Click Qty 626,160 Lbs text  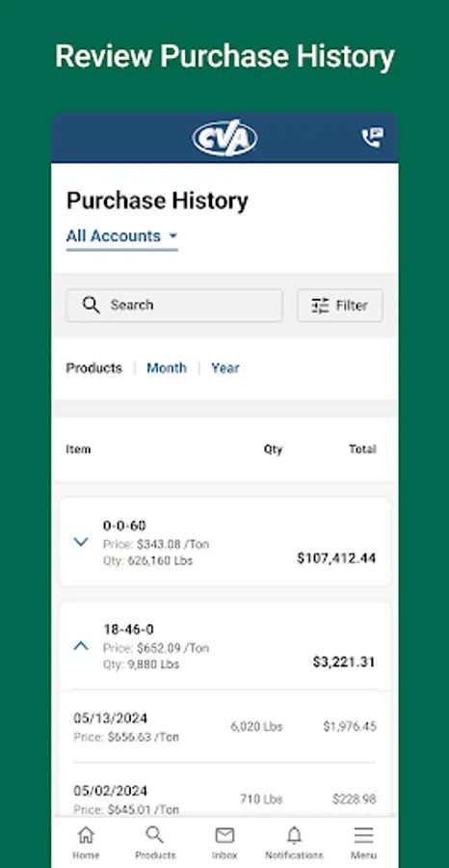pos(147,560)
